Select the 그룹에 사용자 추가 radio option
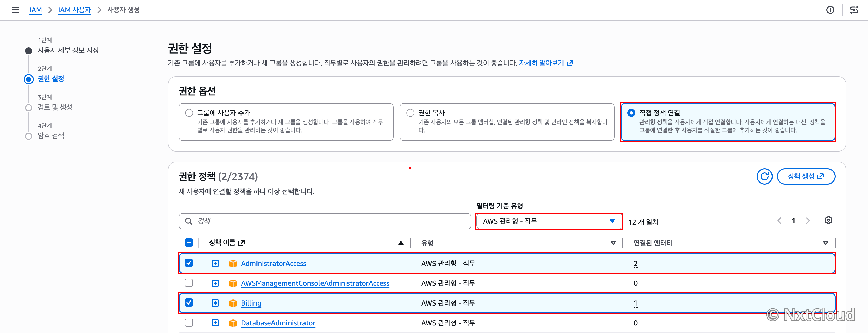The width and height of the screenshot is (868, 333). [189, 113]
